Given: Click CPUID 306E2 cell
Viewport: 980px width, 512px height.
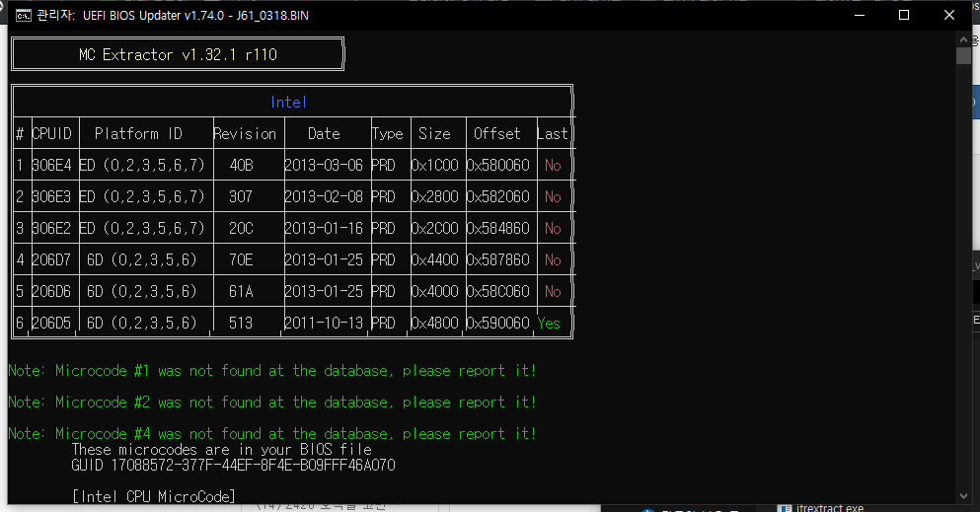Looking at the screenshot, I should tap(52, 229).
